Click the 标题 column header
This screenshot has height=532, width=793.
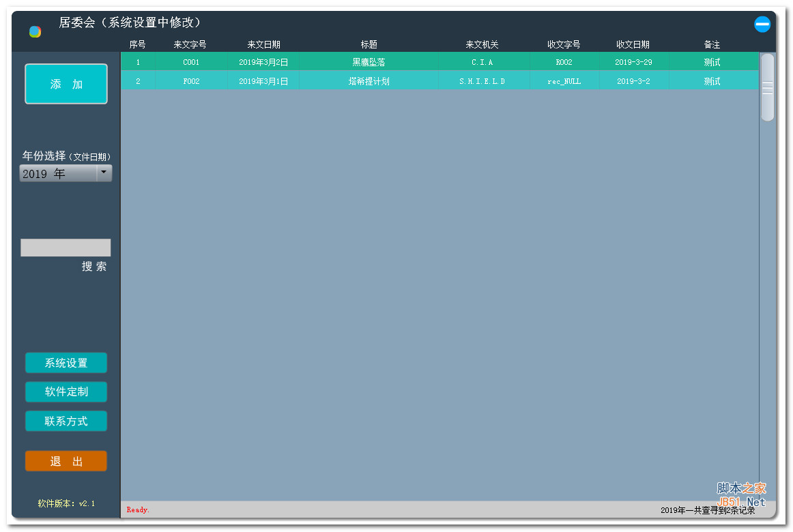tap(369, 44)
